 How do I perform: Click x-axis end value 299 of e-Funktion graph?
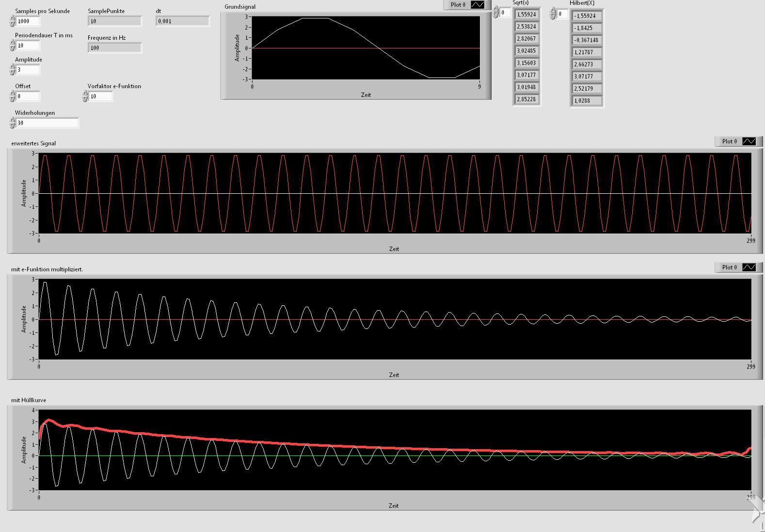point(751,367)
